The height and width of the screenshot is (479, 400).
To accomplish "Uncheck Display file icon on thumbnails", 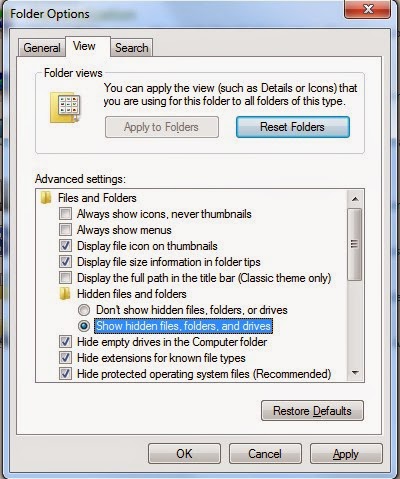I will [x=65, y=246].
